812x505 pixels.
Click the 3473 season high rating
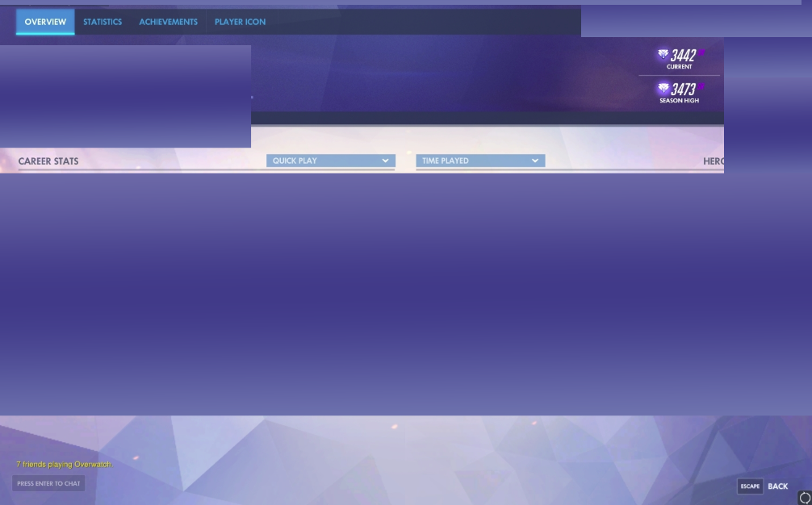(683, 89)
